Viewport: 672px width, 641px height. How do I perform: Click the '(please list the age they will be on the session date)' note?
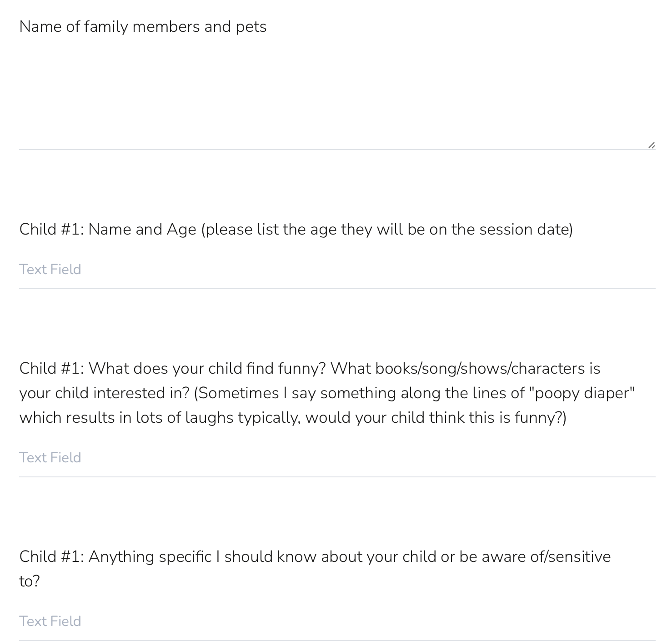387,230
